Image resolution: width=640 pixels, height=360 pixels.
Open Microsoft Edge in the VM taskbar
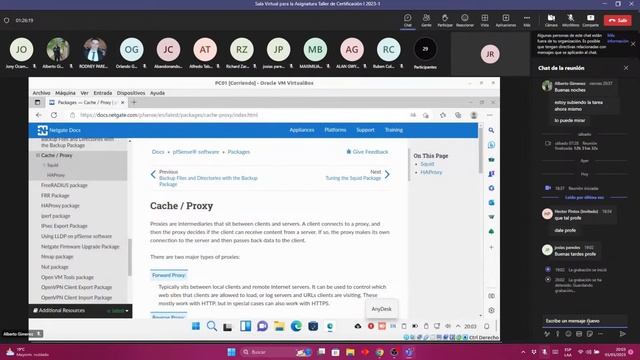[296, 326]
